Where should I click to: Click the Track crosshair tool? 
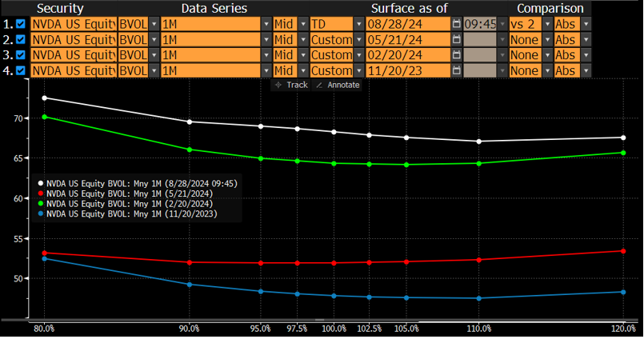pyautogui.click(x=291, y=85)
